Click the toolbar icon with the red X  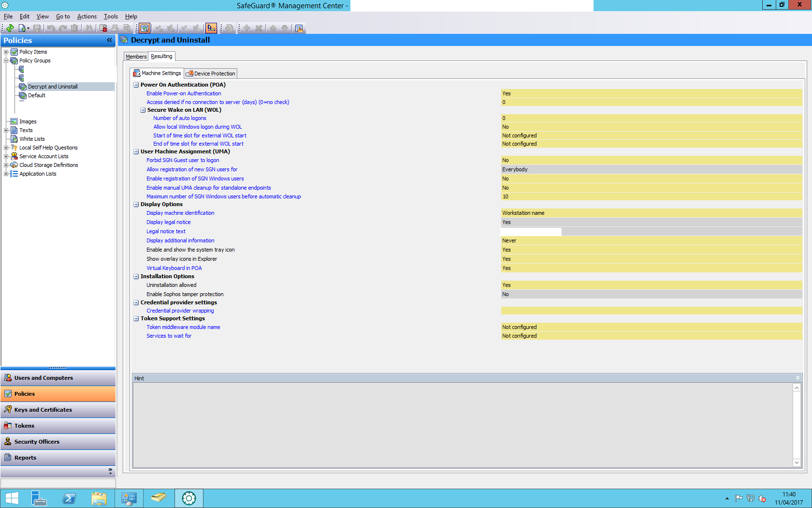103,28
